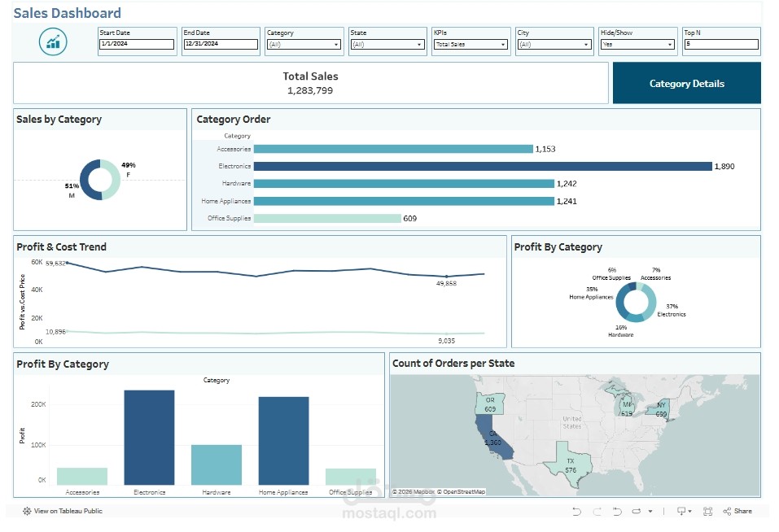Select the Top N input box

pos(722,45)
